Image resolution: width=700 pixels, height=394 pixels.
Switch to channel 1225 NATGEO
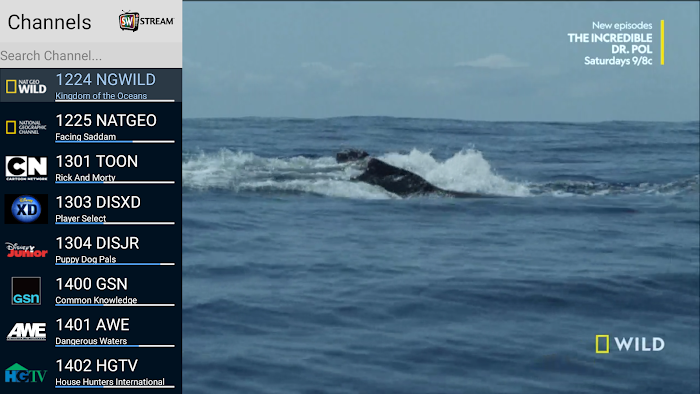point(91,126)
